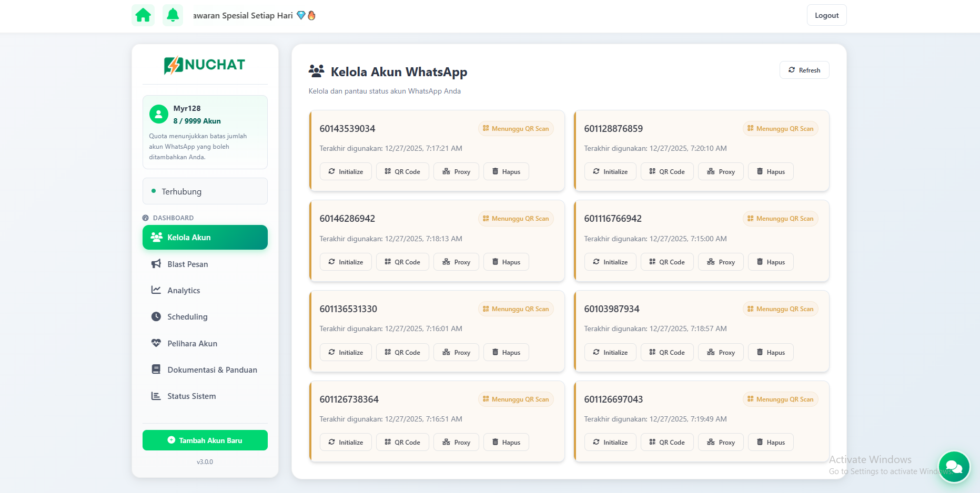Show the QR Code for account 60143539034

point(402,171)
